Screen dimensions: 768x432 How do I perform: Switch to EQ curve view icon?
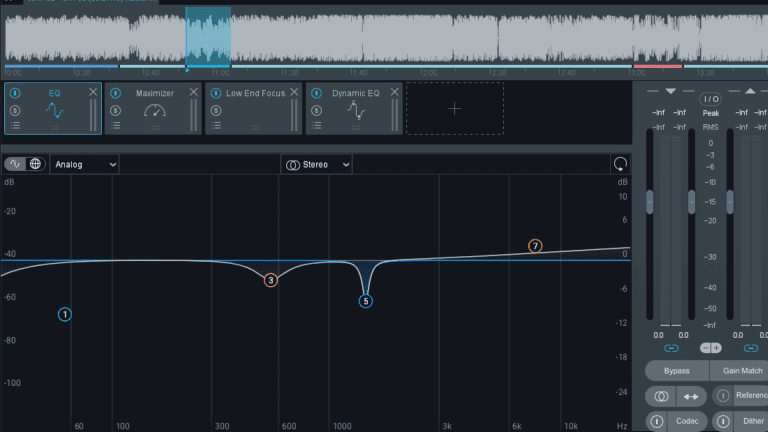15,164
